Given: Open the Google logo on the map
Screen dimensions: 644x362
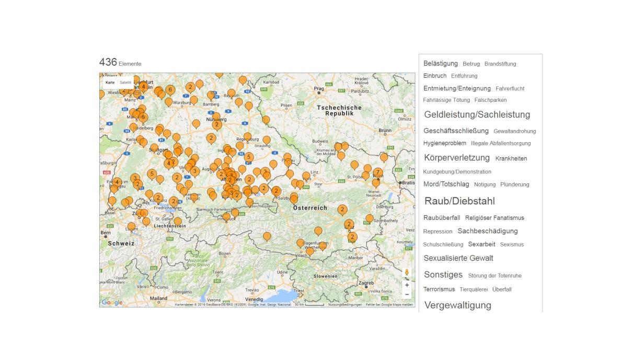Looking at the screenshot, I should click(x=112, y=302).
